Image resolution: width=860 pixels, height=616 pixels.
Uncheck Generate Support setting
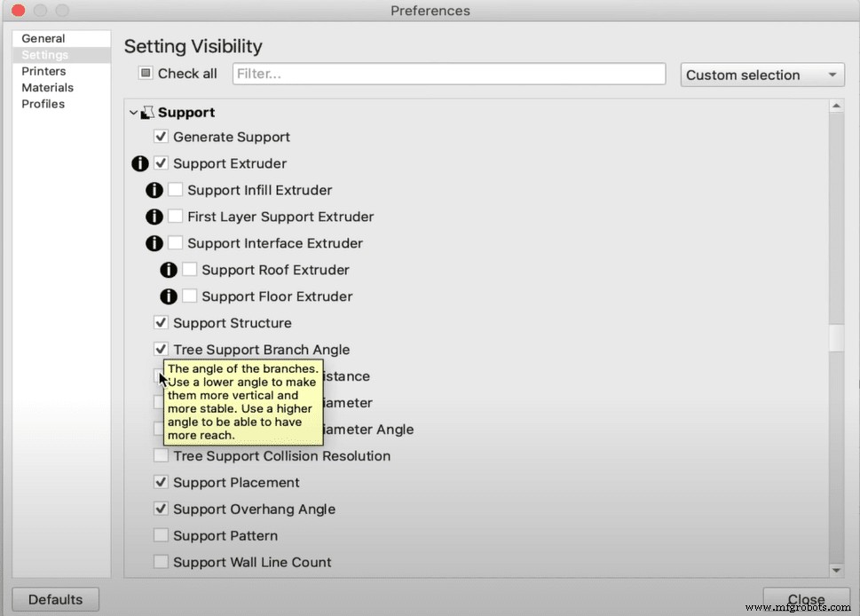coord(162,137)
